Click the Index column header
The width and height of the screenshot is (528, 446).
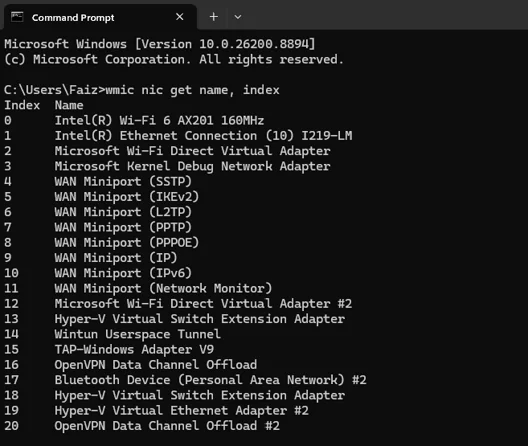(x=22, y=105)
